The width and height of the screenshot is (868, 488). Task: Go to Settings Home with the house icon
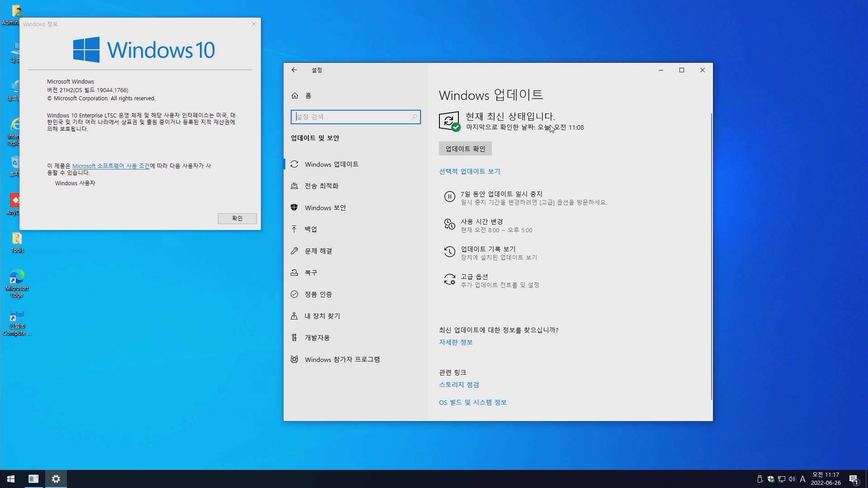295,96
